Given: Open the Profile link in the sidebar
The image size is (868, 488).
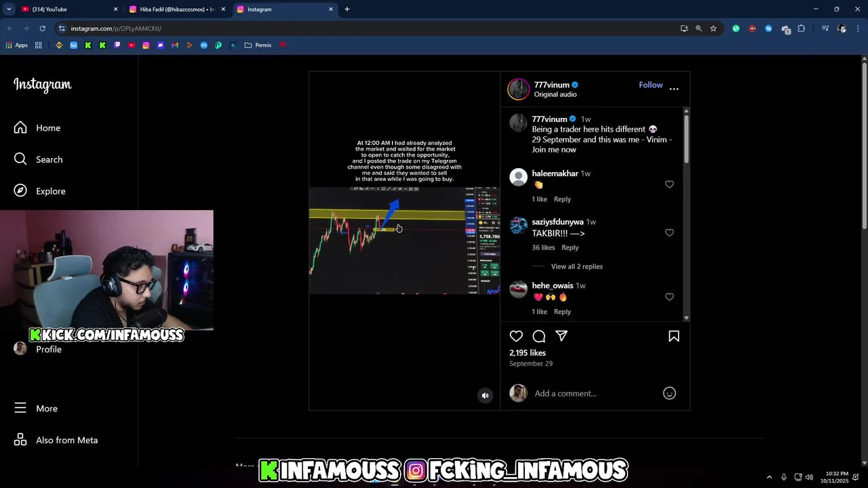Looking at the screenshot, I should tap(39, 349).
